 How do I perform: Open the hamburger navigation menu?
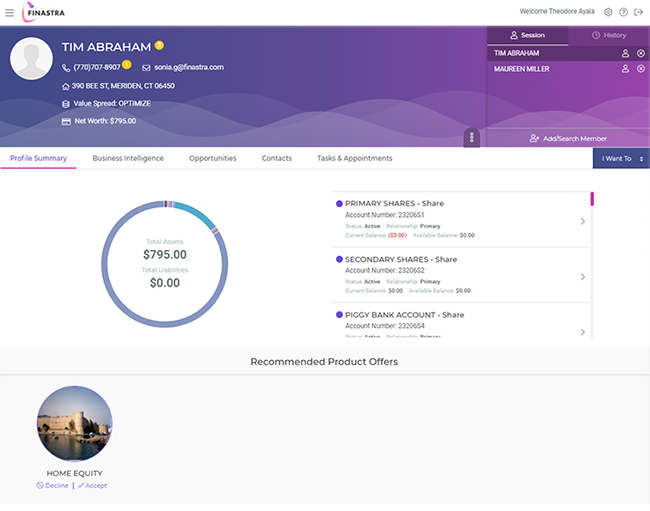point(10,12)
